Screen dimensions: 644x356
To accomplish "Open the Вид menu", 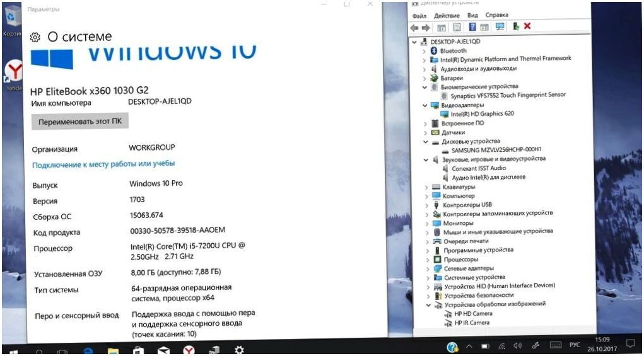I will point(472,15).
